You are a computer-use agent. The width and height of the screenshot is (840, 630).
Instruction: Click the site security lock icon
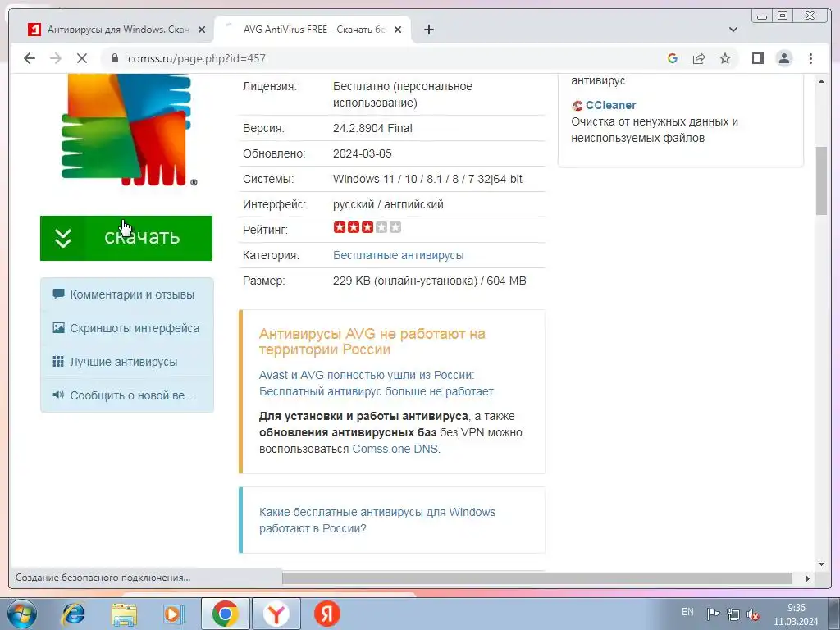coord(114,58)
